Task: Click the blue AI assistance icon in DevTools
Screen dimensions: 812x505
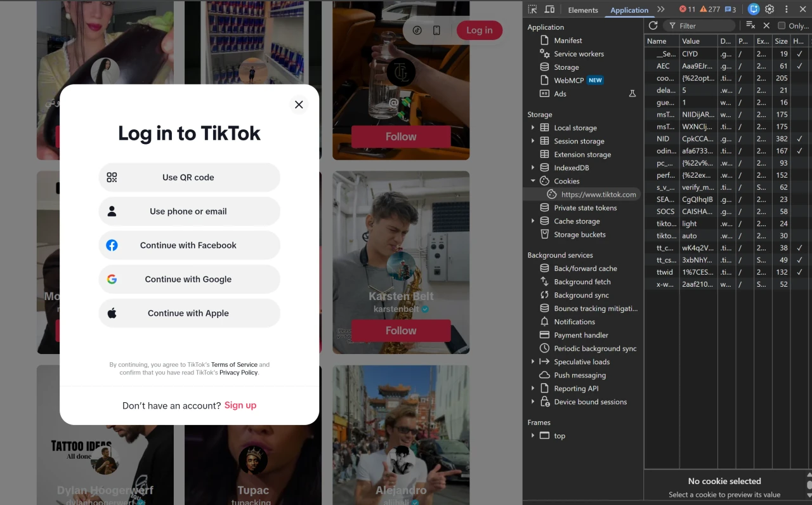Action: click(x=754, y=10)
